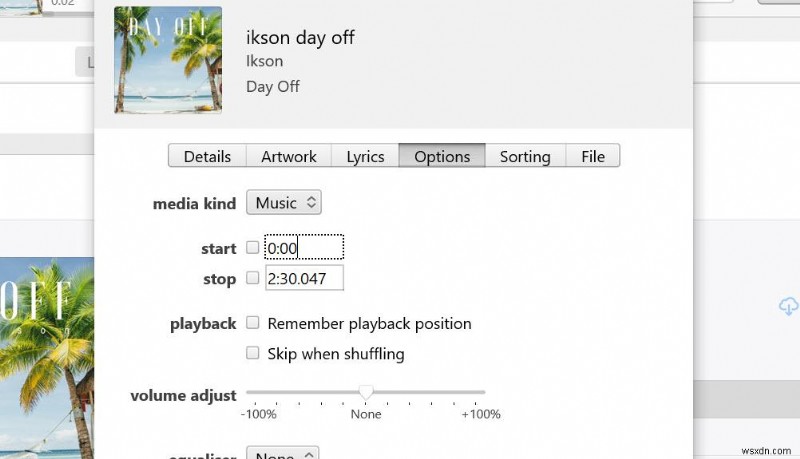This screenshot has height=459, width=800.
Task: Open the File tab
Action: pyautogui.click(x=593, y=156)
